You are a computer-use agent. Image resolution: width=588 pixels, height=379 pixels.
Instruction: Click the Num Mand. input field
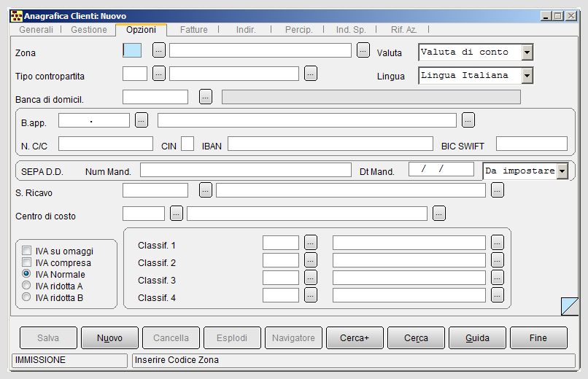246,170
